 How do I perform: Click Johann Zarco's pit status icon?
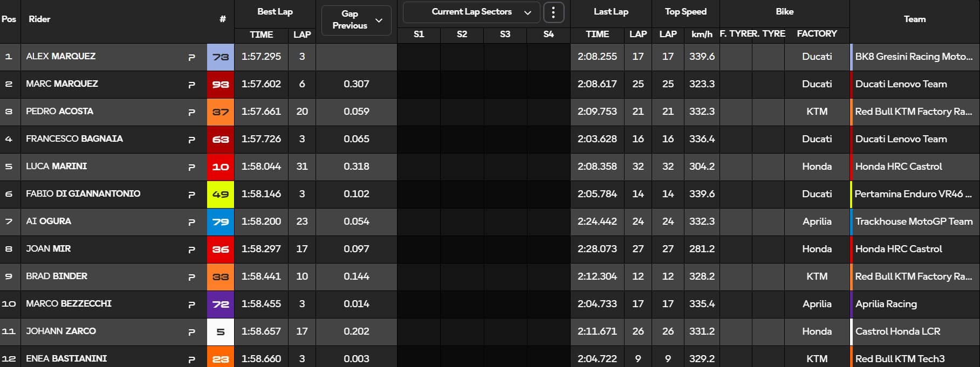coord(191,332)
